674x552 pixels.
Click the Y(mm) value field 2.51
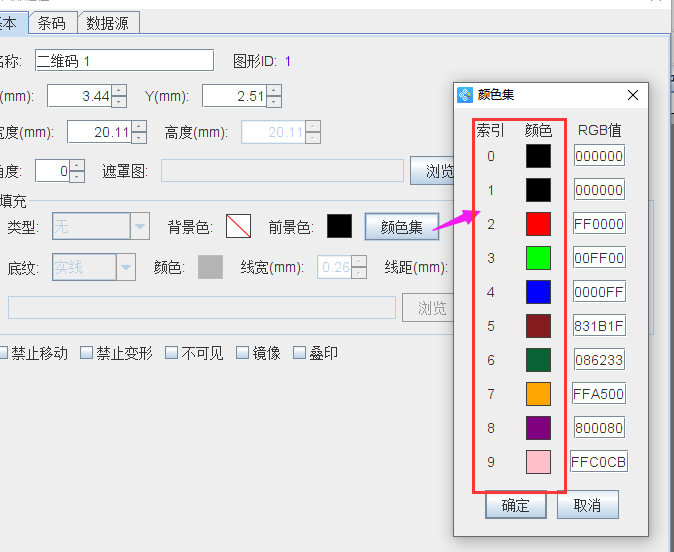coord(235,96)
